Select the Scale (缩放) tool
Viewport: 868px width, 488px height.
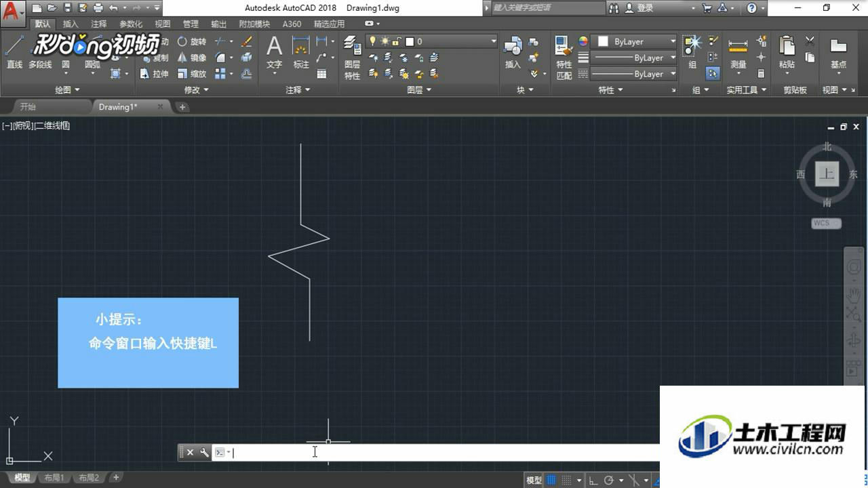pos(192,74)
